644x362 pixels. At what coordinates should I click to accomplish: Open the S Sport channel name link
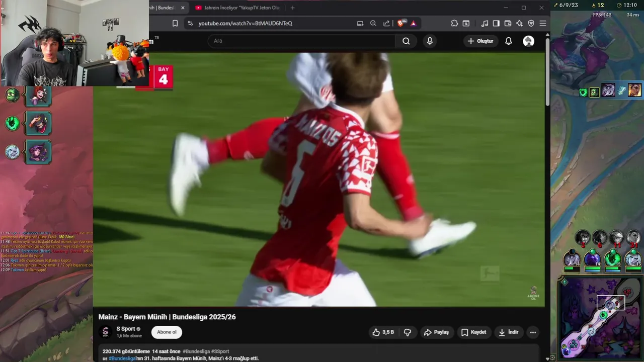pyautogui.click(x=126, y=329)
